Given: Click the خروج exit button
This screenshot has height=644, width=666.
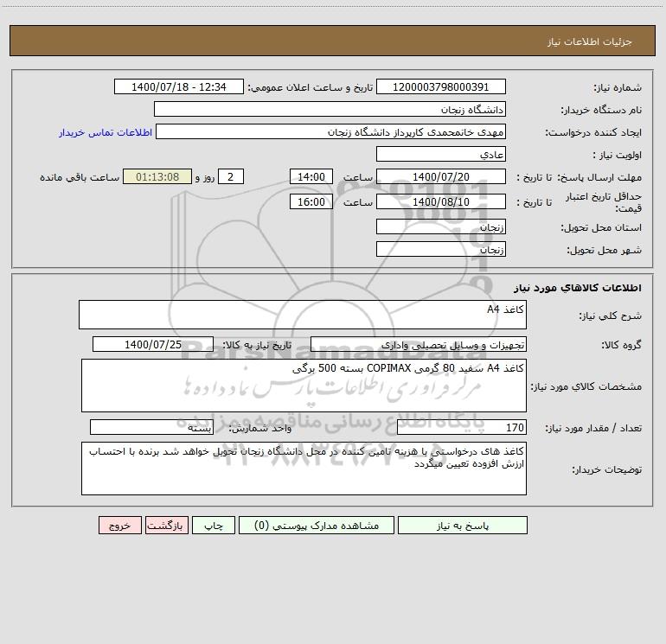Looking at the screenshot, I should tap(119, 525).
